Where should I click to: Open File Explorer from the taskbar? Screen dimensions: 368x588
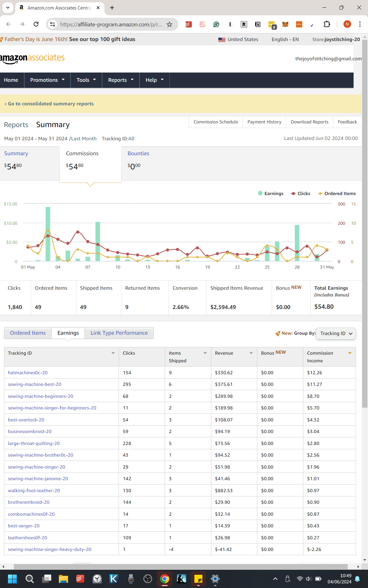pyautogui.click(x=63, y=579)
